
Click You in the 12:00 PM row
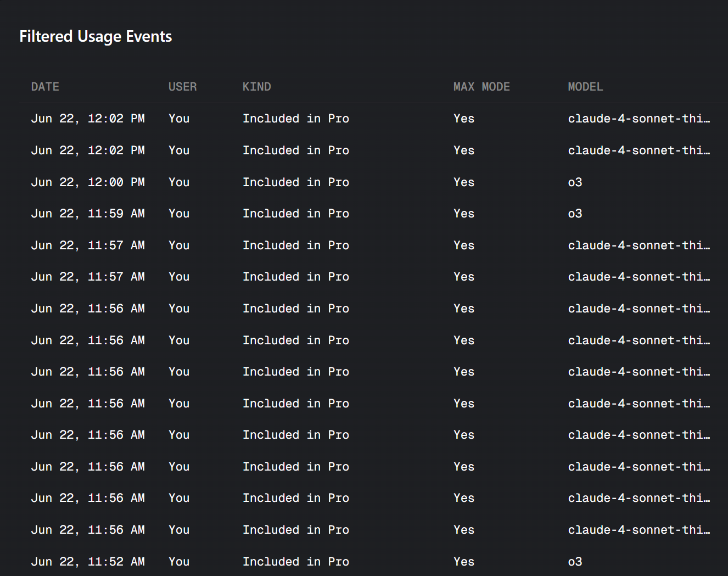pyautogui.click(x=179, y=182)
